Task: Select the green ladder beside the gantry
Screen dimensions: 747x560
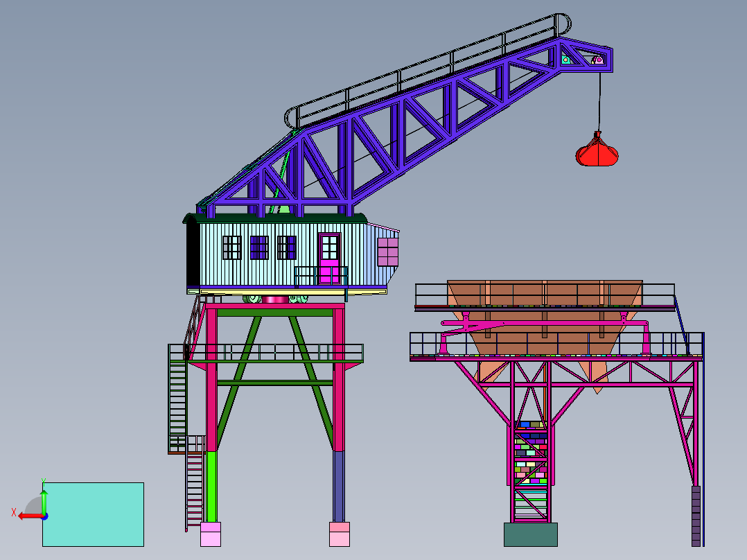Action: pyautogui.click(x=177, y=405)
